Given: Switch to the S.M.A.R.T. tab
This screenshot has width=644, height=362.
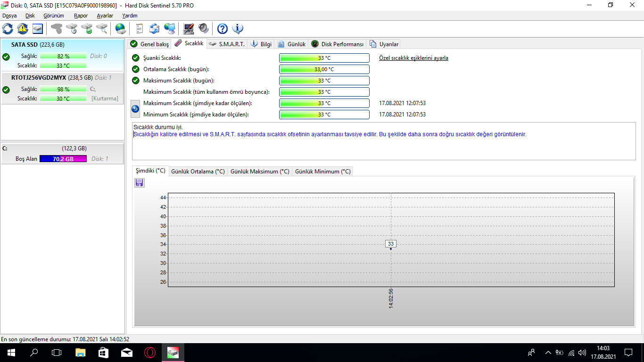Looking at the screenshot, I should pos(226,44).
